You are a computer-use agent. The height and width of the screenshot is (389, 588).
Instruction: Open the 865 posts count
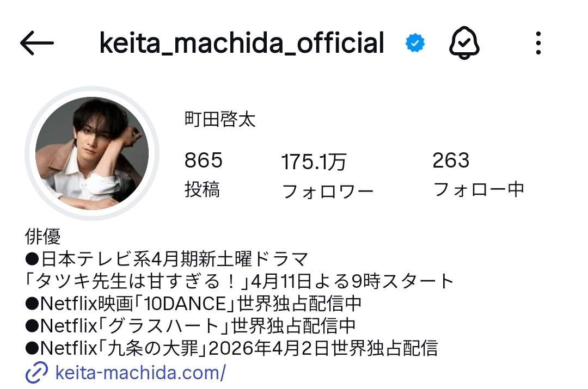click(204, 160)
